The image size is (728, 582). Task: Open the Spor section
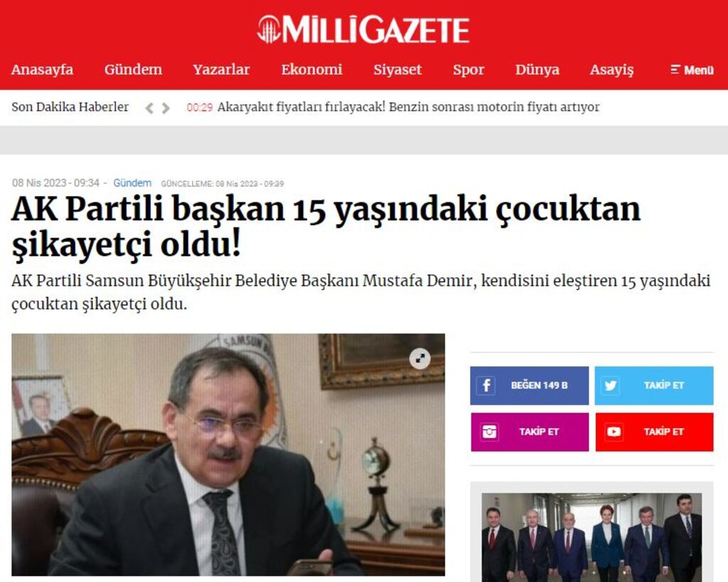pyautogui.click(x=469, y=70)
